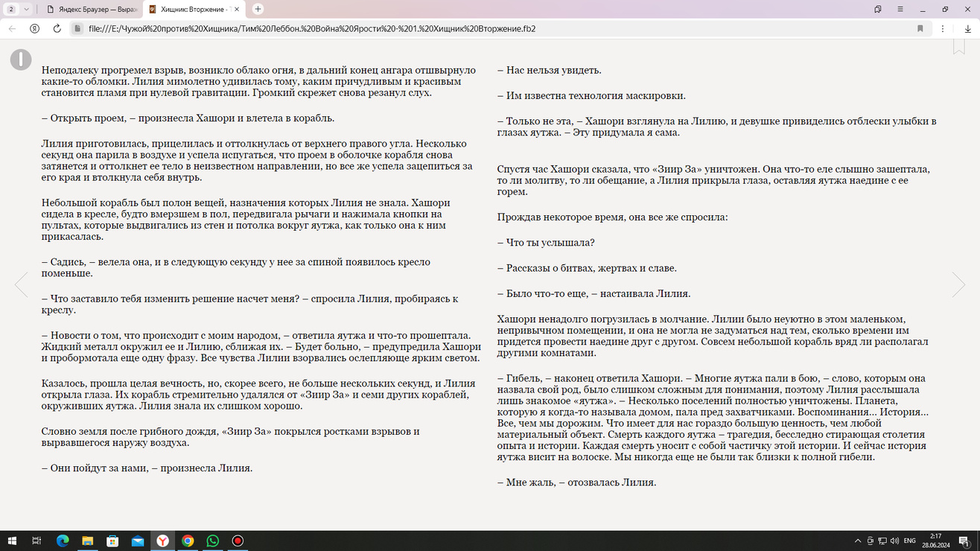Switch to the Яндекс Браузер tab

tap(89, 9)
